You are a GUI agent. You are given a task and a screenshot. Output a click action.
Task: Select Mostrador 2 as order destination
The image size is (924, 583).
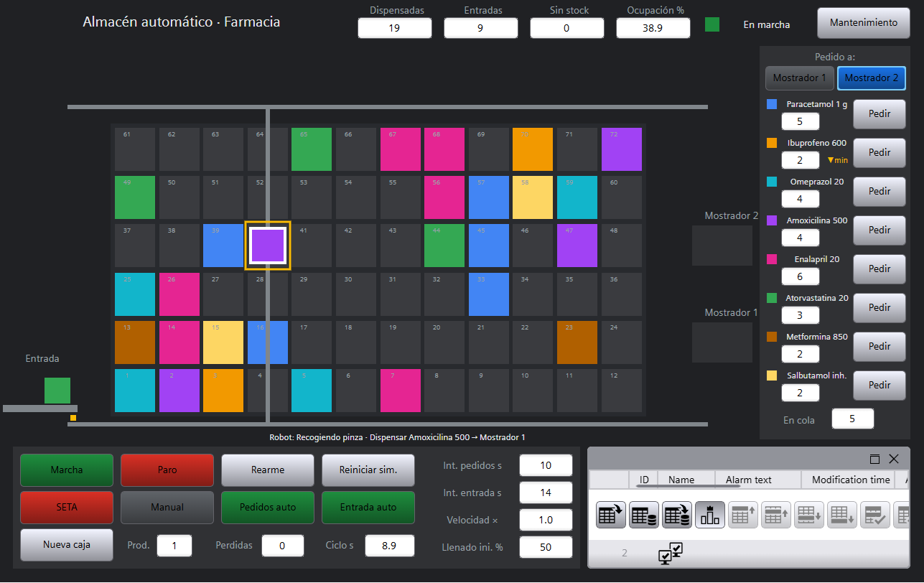click(872, 78)
